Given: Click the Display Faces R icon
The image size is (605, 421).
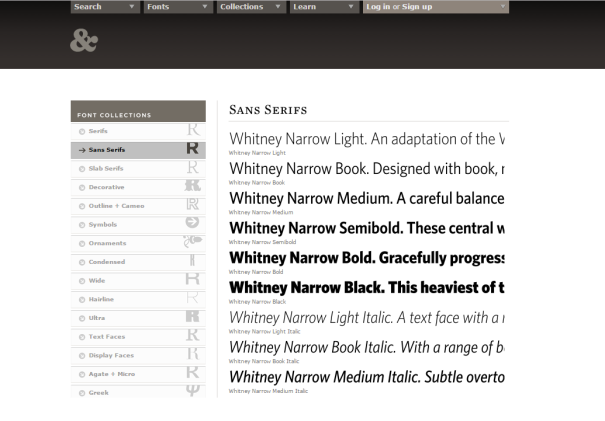Looking at the screenshot, I should pyautogui.click(x=193, y=353).
